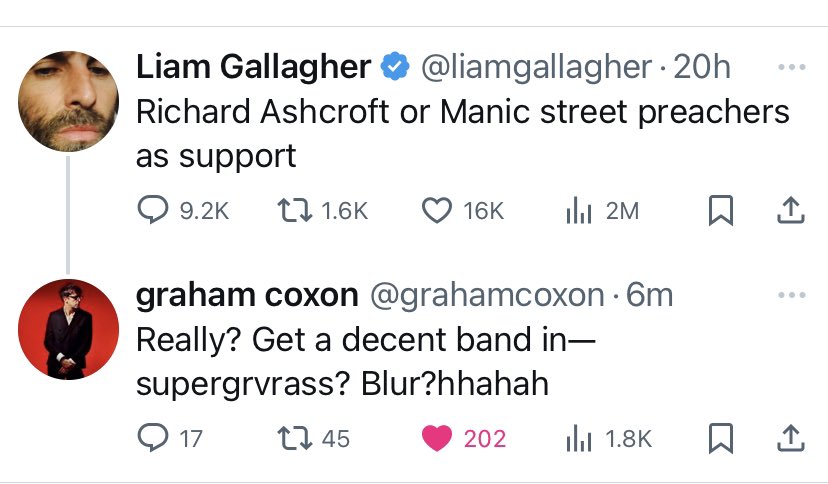Open more options for Liam Gallagher's tweet
Image resolution: width=828 pixels, height=484 pixels.
[x=790, y=68]
